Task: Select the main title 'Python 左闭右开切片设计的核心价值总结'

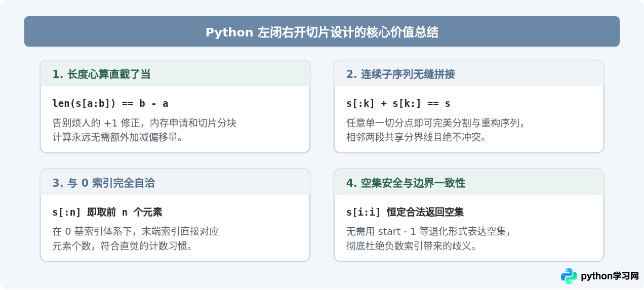Action: (x=322, y=32)
